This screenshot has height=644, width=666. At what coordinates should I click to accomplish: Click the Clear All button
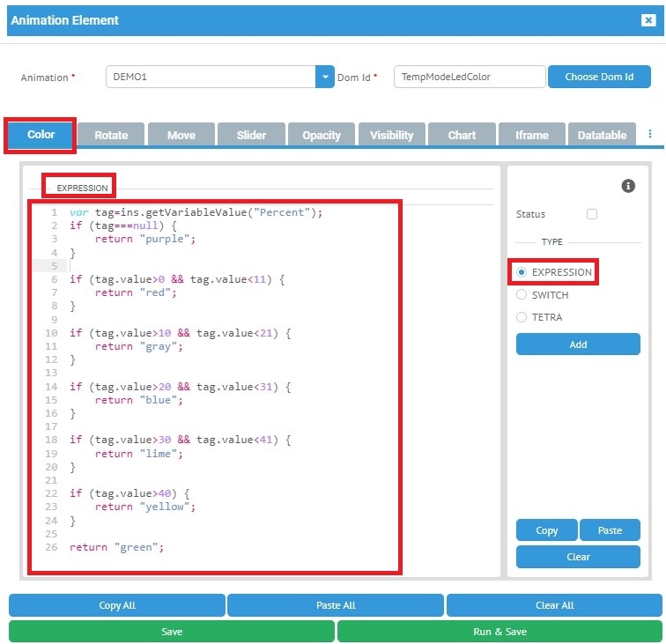(x=554, y=605)
